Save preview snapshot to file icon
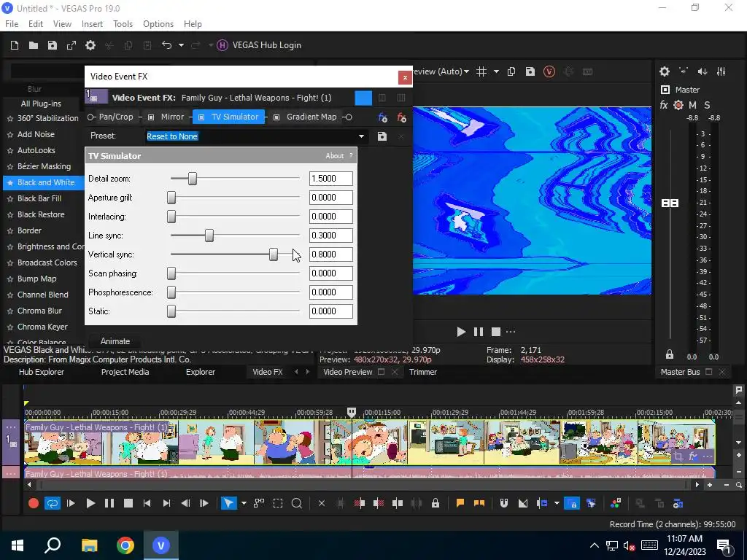 point(530,71)
